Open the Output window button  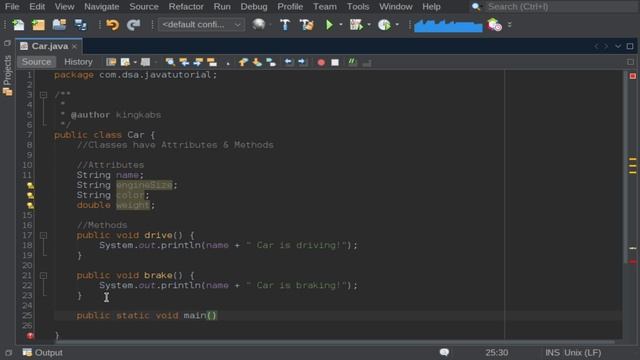(43, 353)
